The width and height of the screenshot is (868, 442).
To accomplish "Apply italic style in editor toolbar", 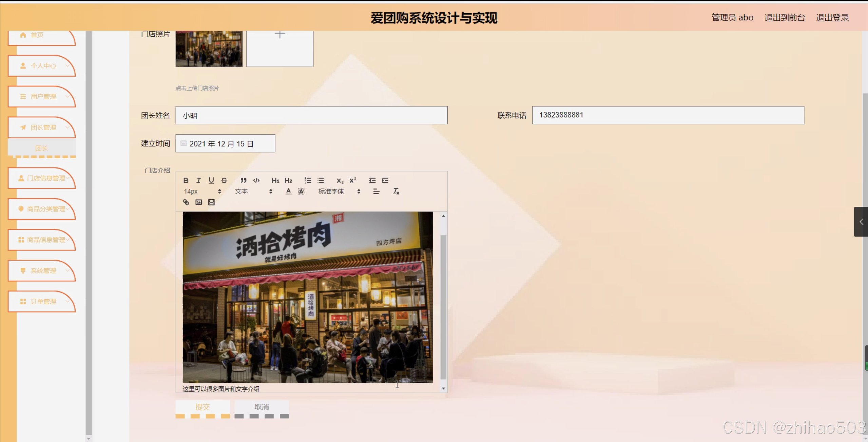I will point(198,180).
